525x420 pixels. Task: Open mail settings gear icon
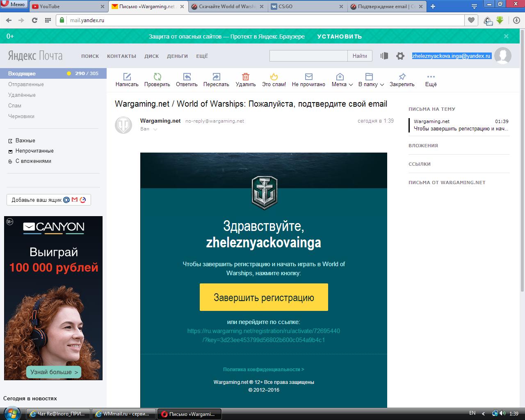point(400,56)
